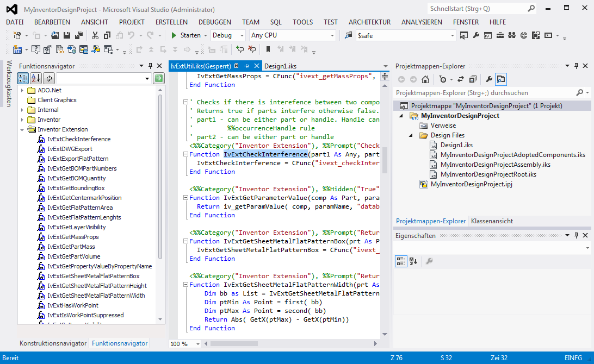Pin the Eigenschaften panel with auto-hide

[x=577, y=235]
